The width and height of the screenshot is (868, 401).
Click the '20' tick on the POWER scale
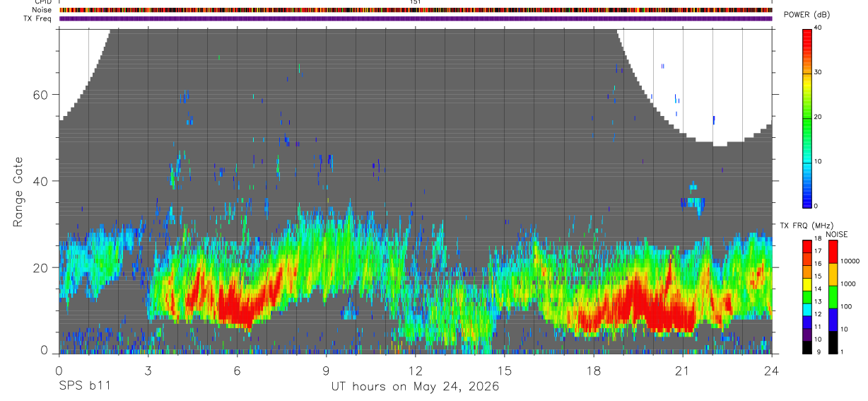click(816, 117)
